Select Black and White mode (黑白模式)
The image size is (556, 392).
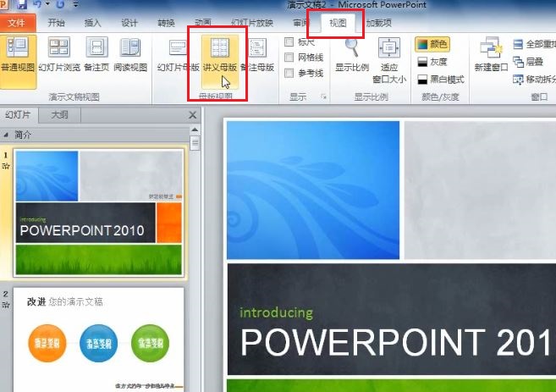click(440, 80)
